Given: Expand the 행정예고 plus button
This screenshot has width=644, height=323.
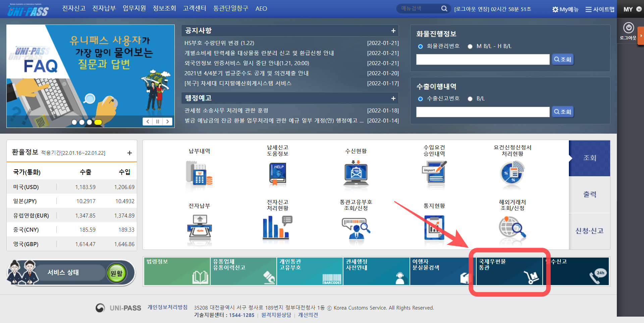Looking at the screenshot, I should pos(393,98).
